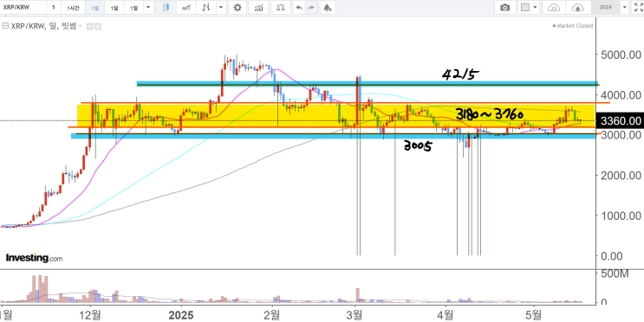Click the 1000.00 price axis label
The width and height of the screenshot is (644, 322).
click(x=621, y=216)
